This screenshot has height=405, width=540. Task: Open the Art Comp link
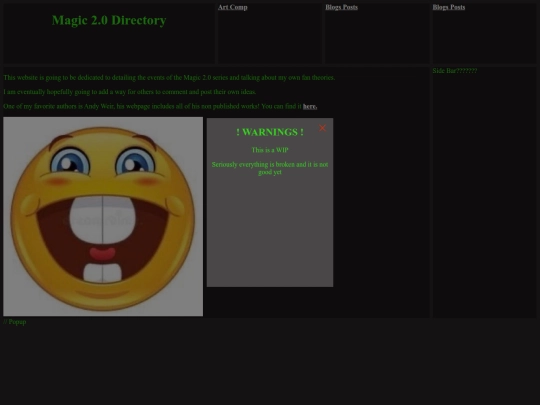(232, 7)
